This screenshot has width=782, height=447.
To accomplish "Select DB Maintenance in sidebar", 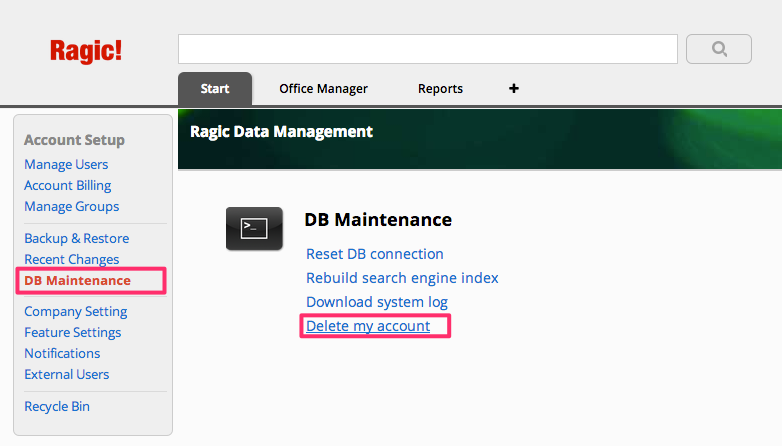I will click(x=77, y=280).
